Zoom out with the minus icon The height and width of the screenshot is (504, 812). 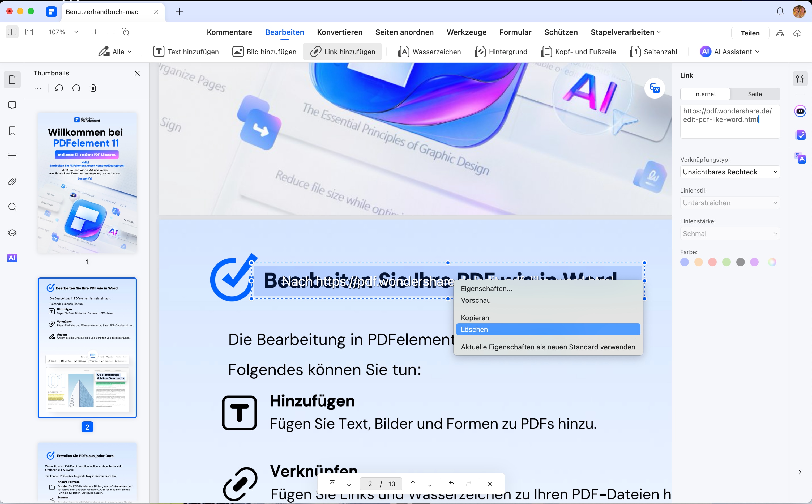pyautogui.click(x=110, y=32)
